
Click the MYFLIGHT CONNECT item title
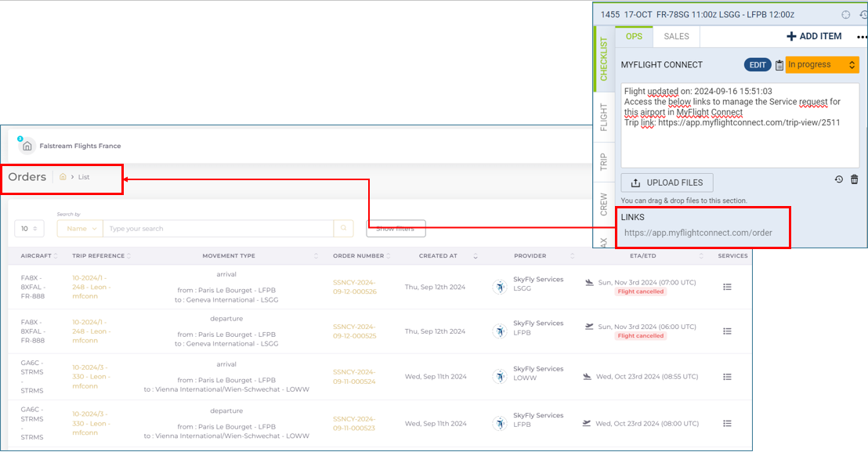click(x=661, y=65)
